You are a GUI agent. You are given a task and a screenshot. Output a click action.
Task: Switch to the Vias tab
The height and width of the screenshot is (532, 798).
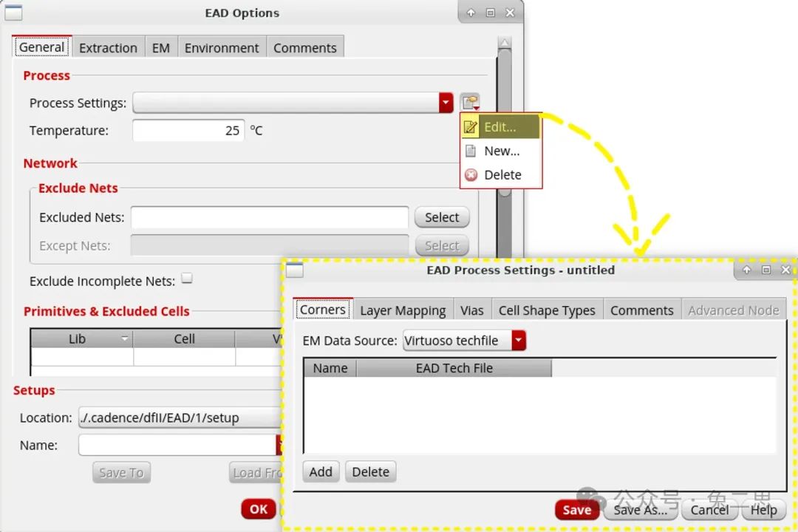pyautogui.click(x=471, y=310)
